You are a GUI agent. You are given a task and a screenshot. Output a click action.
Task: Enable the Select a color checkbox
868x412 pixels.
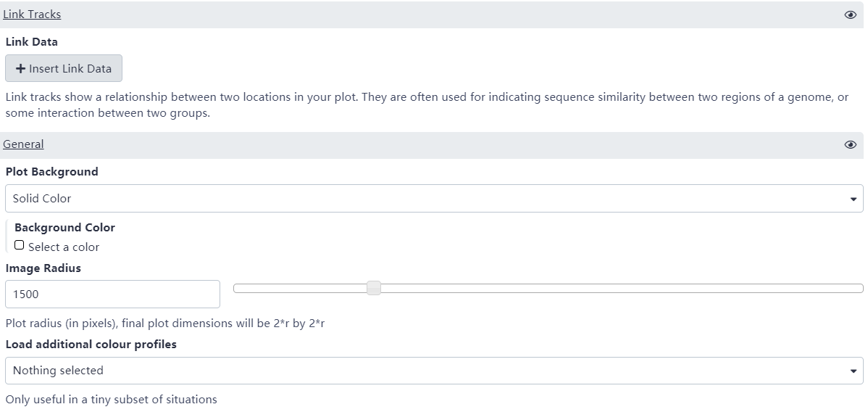tap(20, 245)
